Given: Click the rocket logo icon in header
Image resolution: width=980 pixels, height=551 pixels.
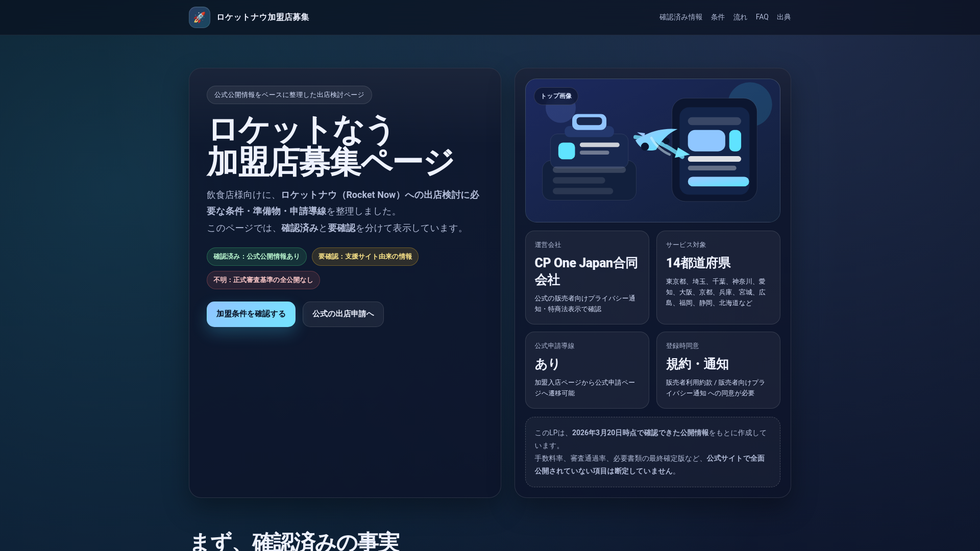Looking at the screenshot, I should (199, 17).
